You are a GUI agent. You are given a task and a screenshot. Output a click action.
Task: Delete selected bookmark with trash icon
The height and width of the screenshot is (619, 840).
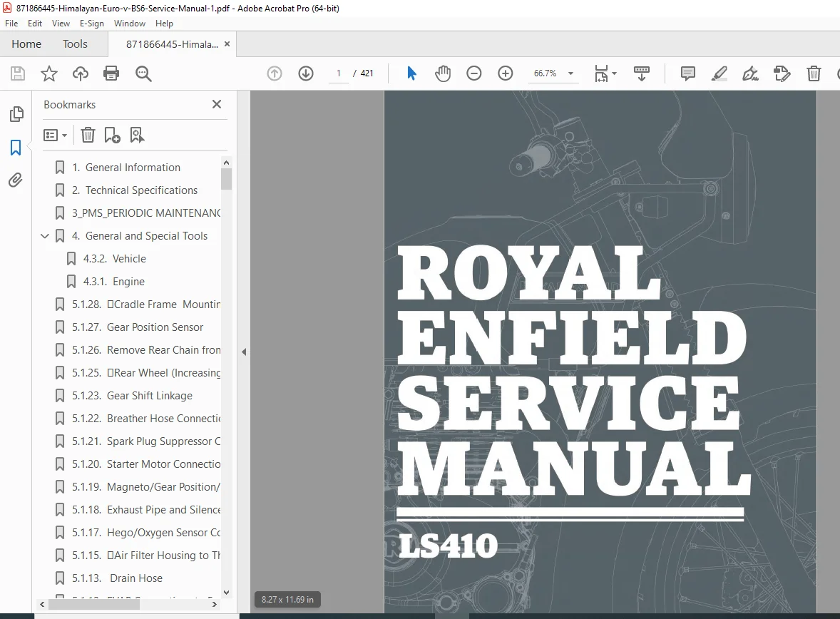point(88,135)
